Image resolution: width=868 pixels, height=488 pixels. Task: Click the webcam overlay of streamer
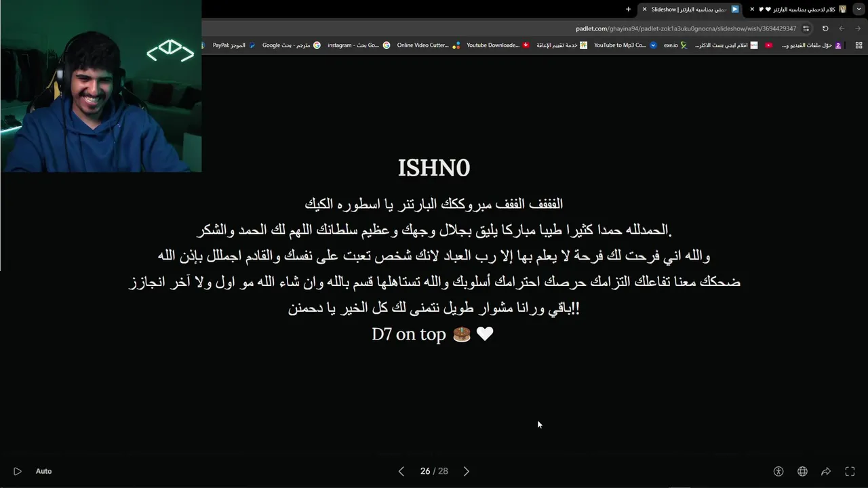click(101, 86)
